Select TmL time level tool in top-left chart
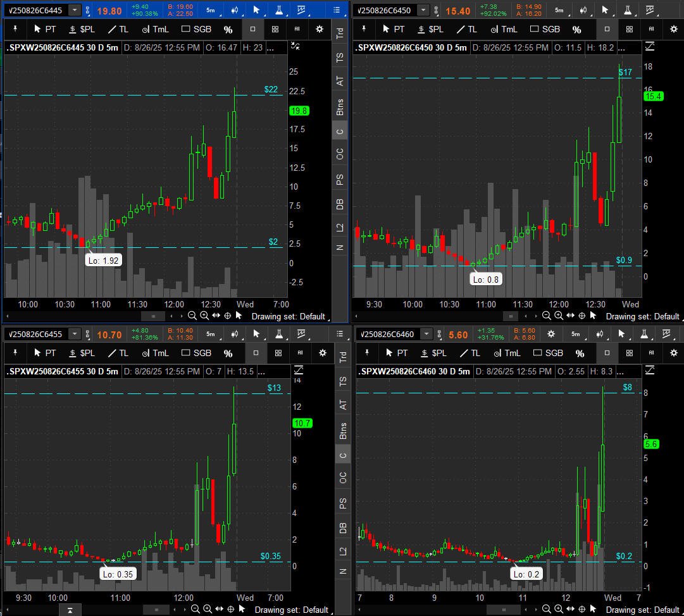This screenshot has height=616, width=684. (x=155, y=29)
